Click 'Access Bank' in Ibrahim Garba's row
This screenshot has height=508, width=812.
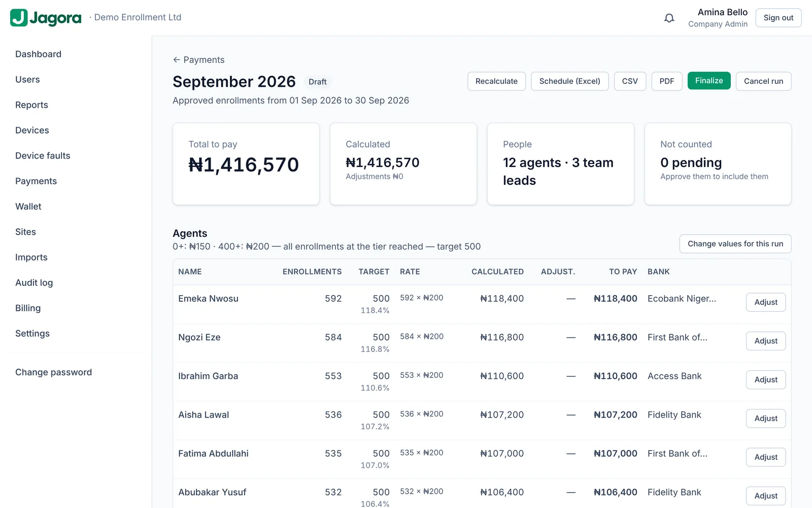tap(674, 376)
